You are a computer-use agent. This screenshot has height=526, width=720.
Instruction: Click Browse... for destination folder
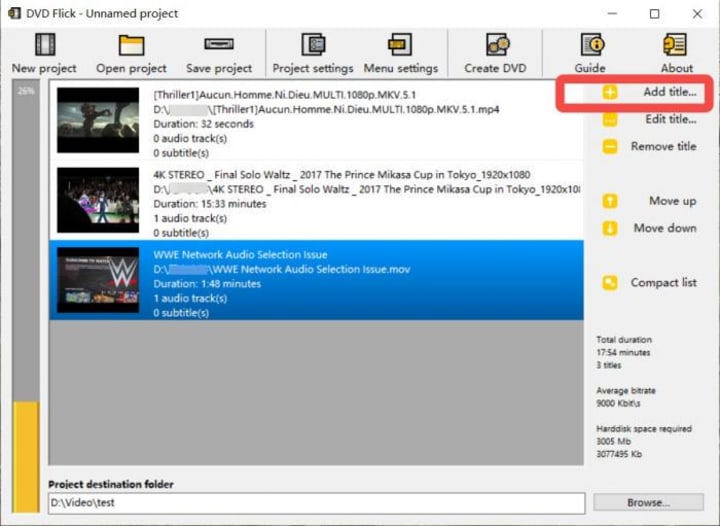click(x=648, y=503)
